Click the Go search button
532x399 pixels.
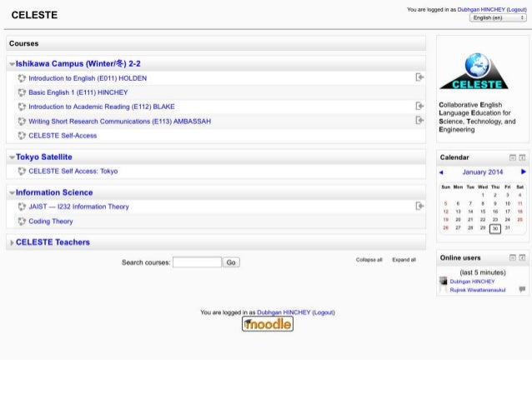click(231, 262)
